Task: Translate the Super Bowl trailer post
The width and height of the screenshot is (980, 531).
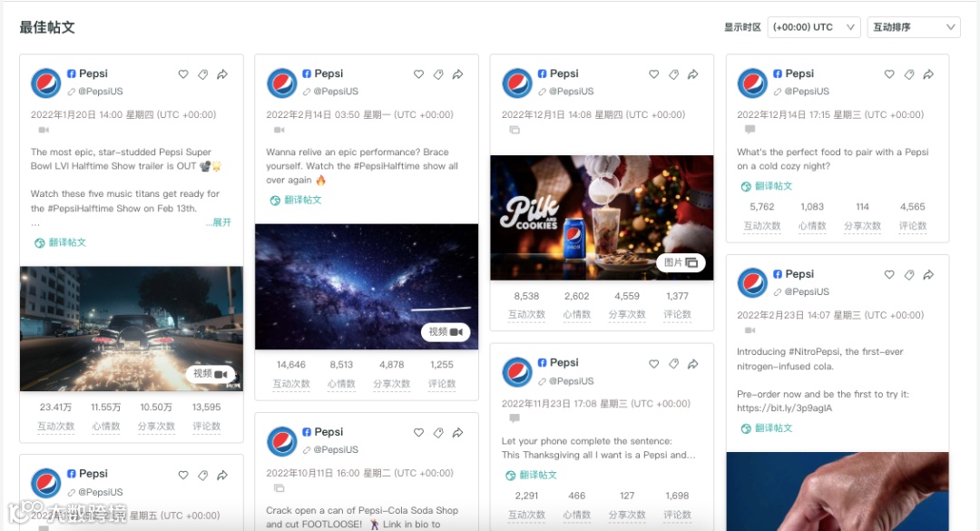Action: [61, 242]
